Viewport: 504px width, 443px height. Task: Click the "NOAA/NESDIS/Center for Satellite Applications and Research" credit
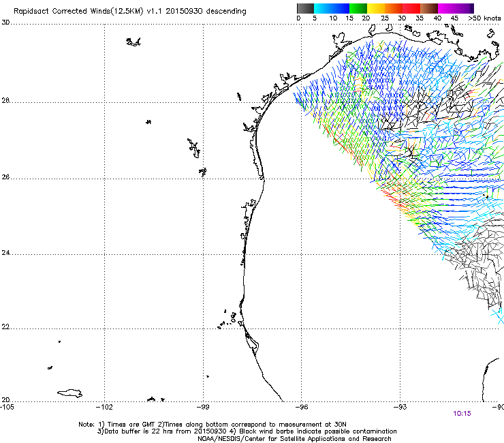[294, 439]
